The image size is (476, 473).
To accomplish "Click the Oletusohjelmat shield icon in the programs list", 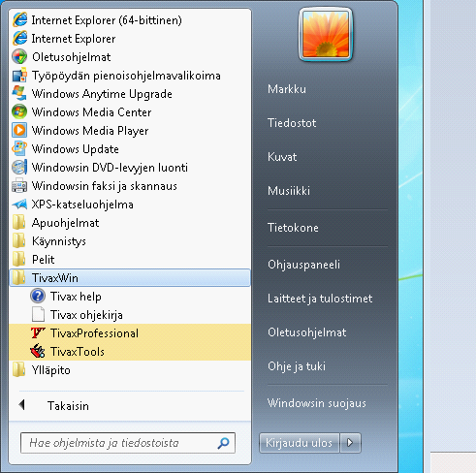I will 19,57.
